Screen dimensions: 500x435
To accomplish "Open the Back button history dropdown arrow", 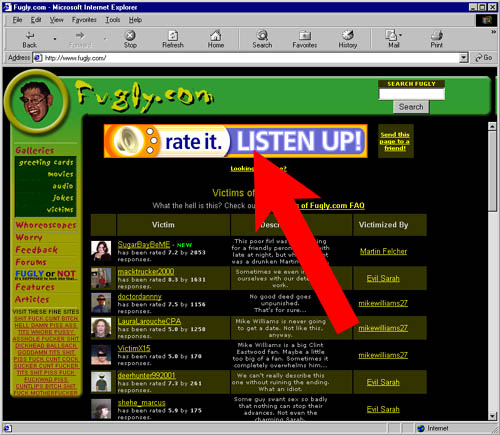I will (55, 39).
